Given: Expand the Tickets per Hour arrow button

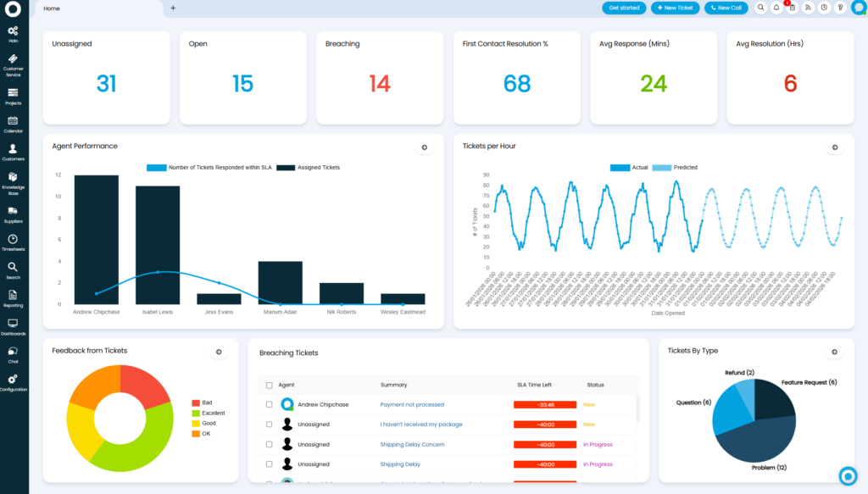Looking at the screenshot, I should coord(835,147).
